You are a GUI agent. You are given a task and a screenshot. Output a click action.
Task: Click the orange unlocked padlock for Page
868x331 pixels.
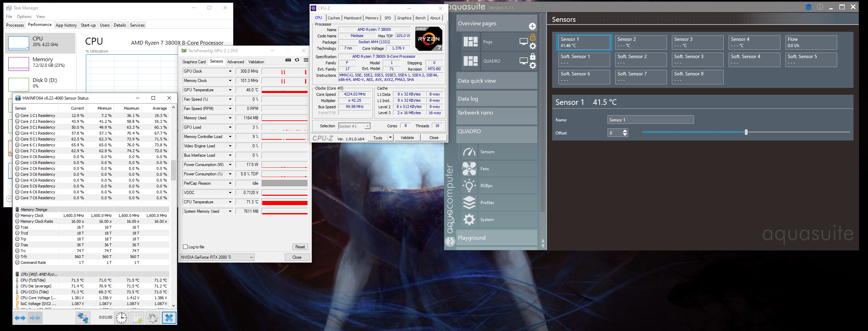tap(533, 37)
